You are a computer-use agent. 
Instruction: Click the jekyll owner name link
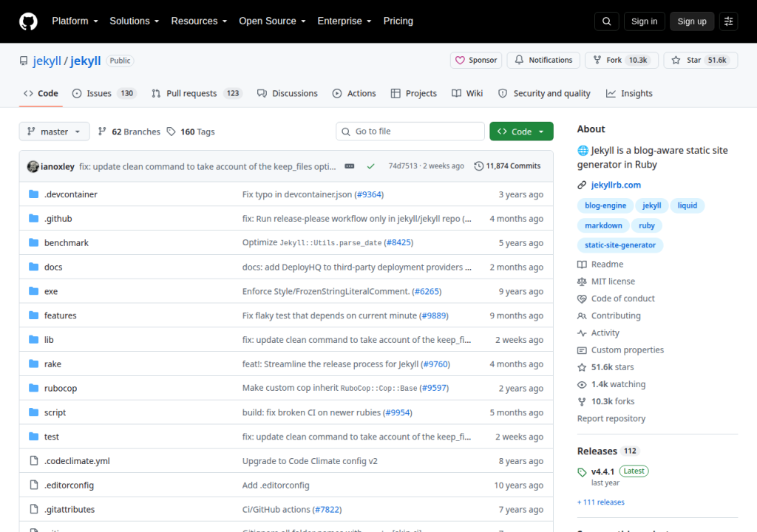pyautogui.click(x=47, y=61)
